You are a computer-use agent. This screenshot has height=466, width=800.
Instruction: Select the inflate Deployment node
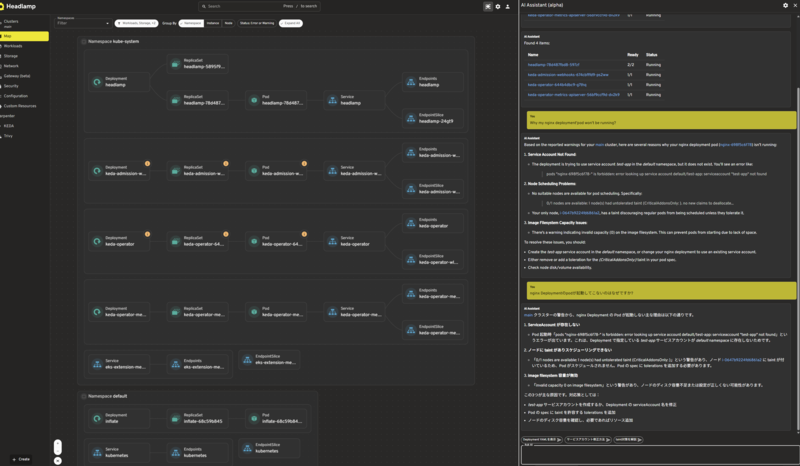119,418
